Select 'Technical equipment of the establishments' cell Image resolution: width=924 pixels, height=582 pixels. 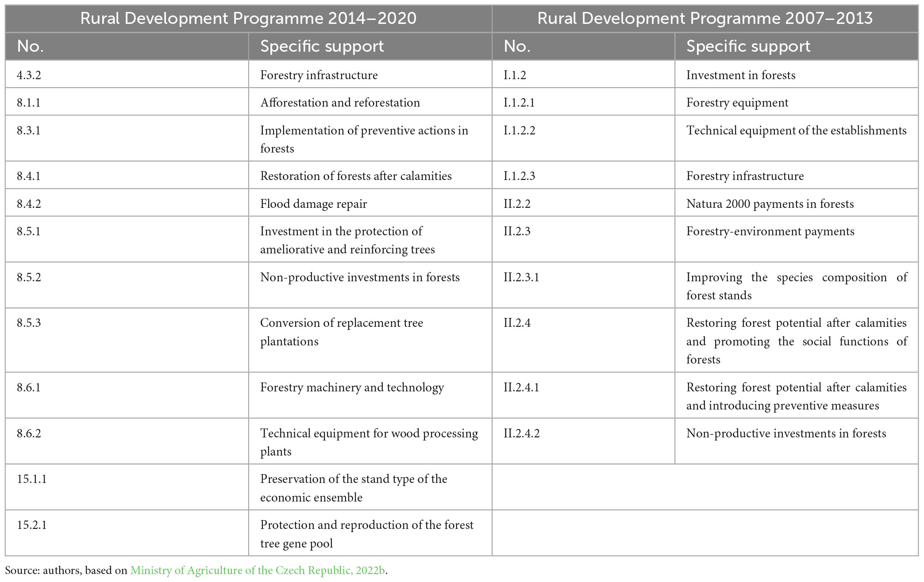[x=797, y=138]
